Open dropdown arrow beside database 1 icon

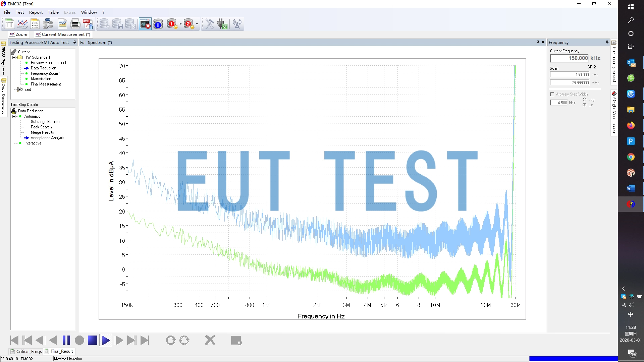point(180,24)
